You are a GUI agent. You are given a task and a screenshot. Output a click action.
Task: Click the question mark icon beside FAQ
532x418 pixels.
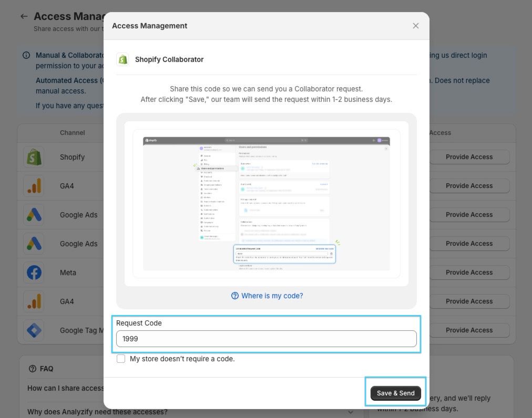click(33, 369)
